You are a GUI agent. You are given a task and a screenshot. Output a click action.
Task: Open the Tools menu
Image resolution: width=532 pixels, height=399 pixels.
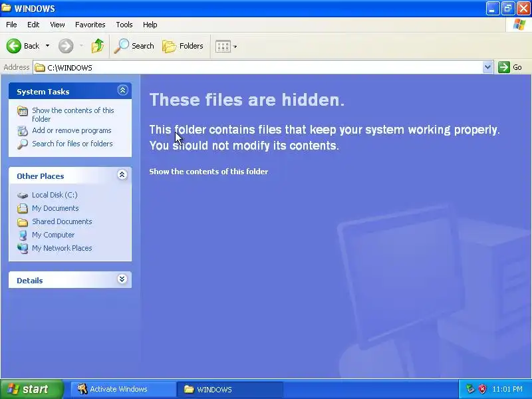click(124, 25)
